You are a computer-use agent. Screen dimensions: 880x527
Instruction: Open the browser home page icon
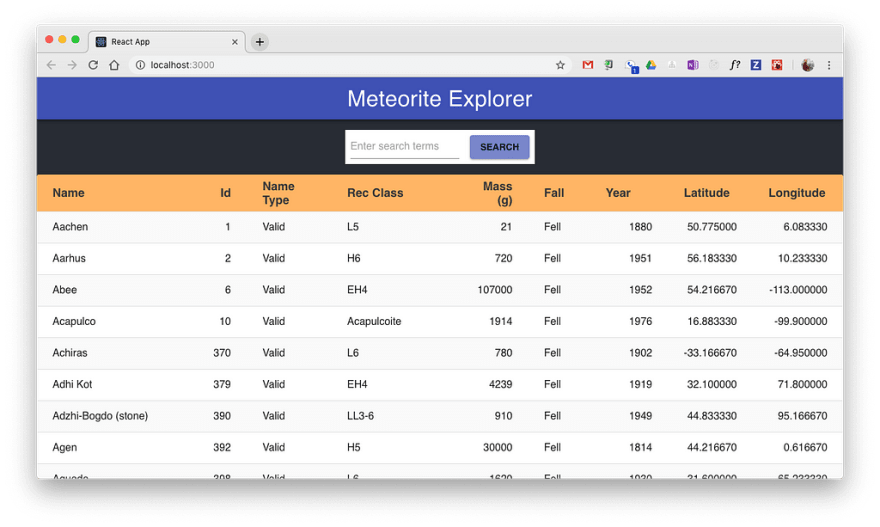coord(114,65)
